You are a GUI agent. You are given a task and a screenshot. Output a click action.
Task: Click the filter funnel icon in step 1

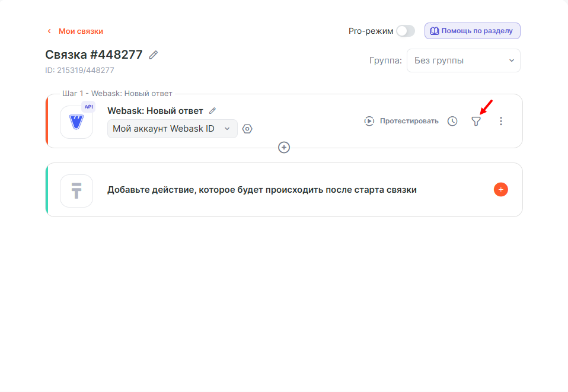pyautogui.click(x=476, y=121)
